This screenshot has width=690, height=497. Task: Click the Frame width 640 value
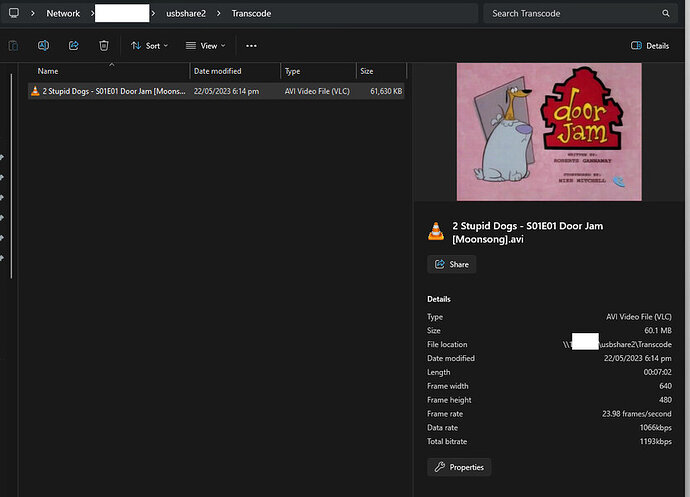665,386
